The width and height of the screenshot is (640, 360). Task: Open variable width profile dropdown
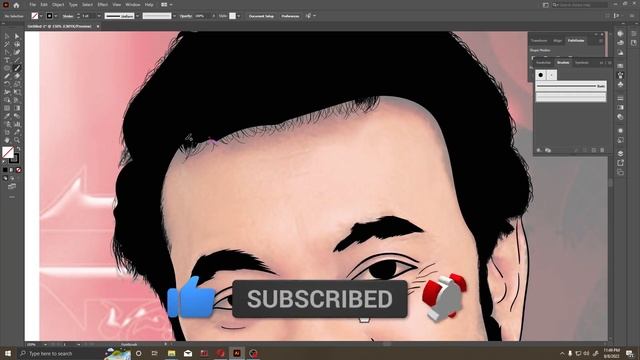pyautogui.click(x=138, y=16)
